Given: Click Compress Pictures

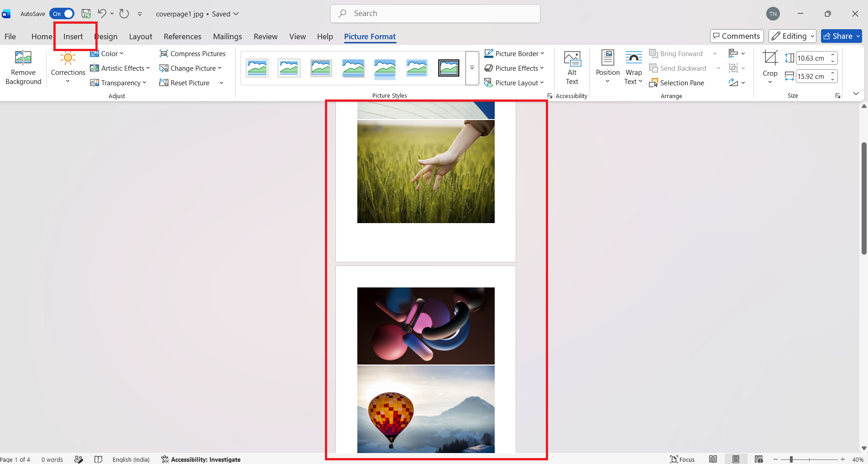Looking at the screenshot, I should click(192, 53).
